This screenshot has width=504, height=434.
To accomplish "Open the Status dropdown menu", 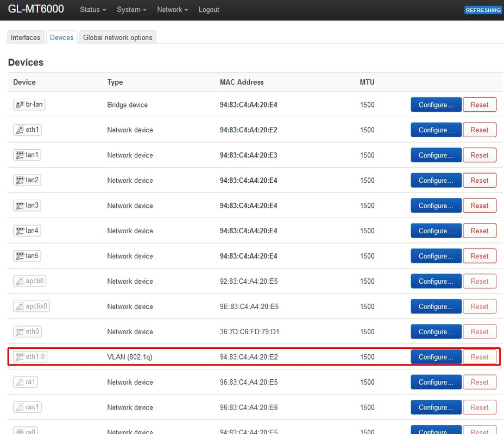I will 93,10.
